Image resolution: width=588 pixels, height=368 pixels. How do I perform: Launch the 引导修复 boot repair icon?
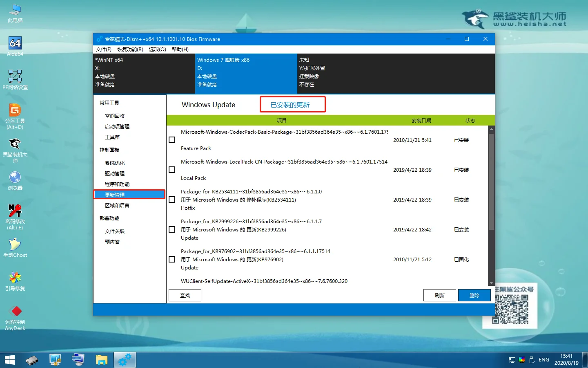pyautogui.click(x=15, y=278)
